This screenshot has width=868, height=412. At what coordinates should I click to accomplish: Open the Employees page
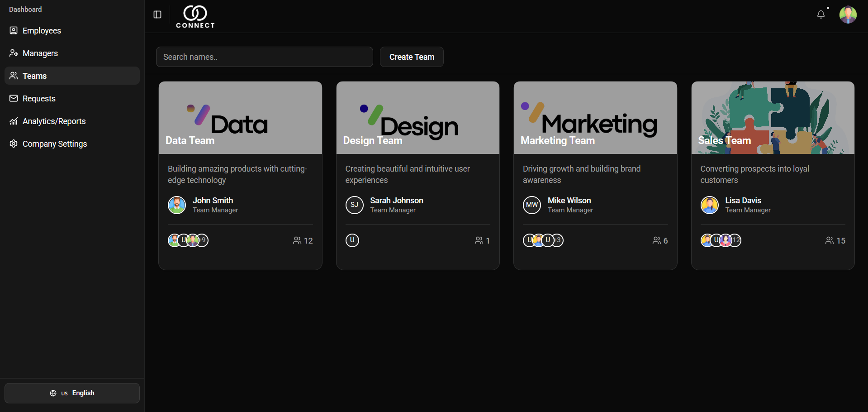42,31
